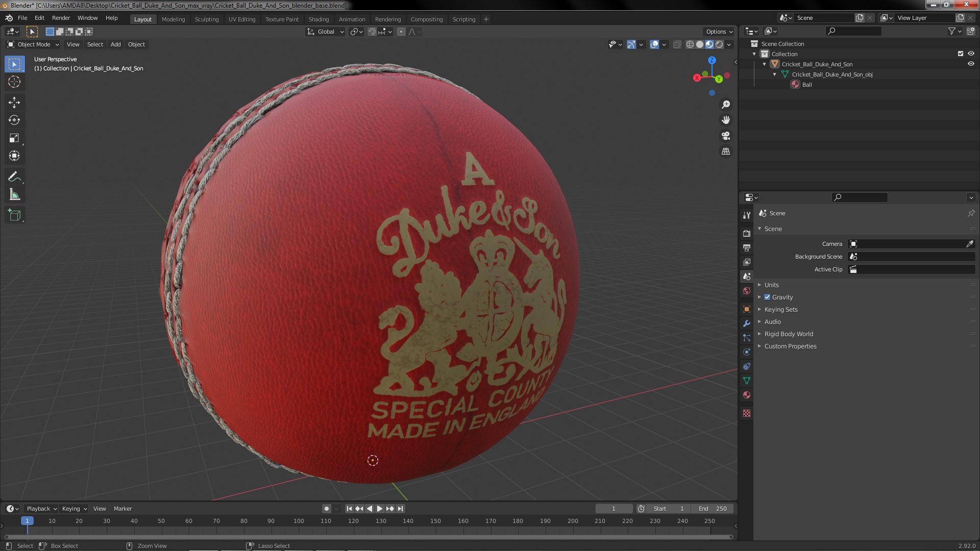Select the Rotate tool
Image resolution: width=980 pixels, height=551 pixels.
14,120
